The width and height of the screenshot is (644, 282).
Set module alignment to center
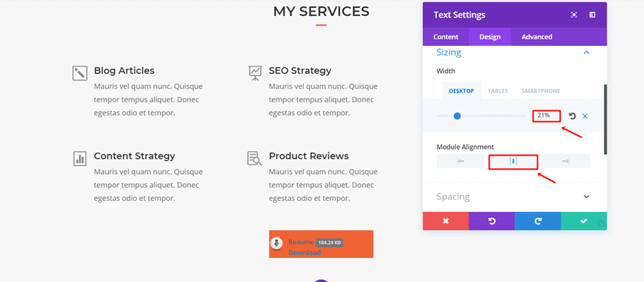click(513, 161)
